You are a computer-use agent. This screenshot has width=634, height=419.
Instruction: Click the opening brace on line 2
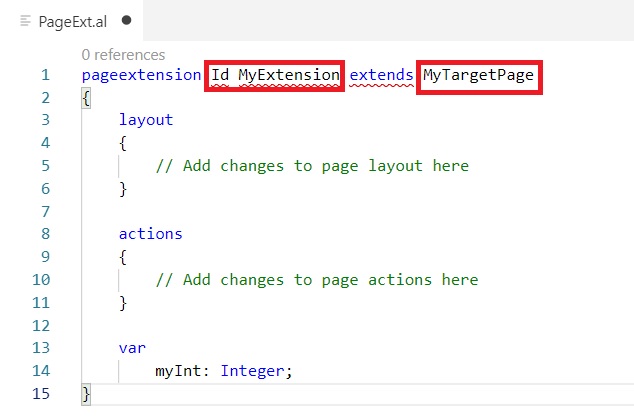point(86,98)
